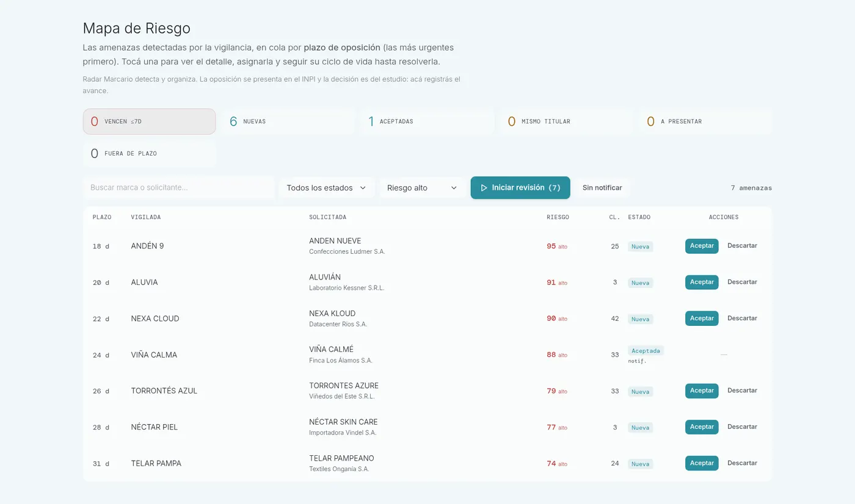Click the 7 amenazas count
The height and width of the screenshot is (504, 855).
point(751,188)
